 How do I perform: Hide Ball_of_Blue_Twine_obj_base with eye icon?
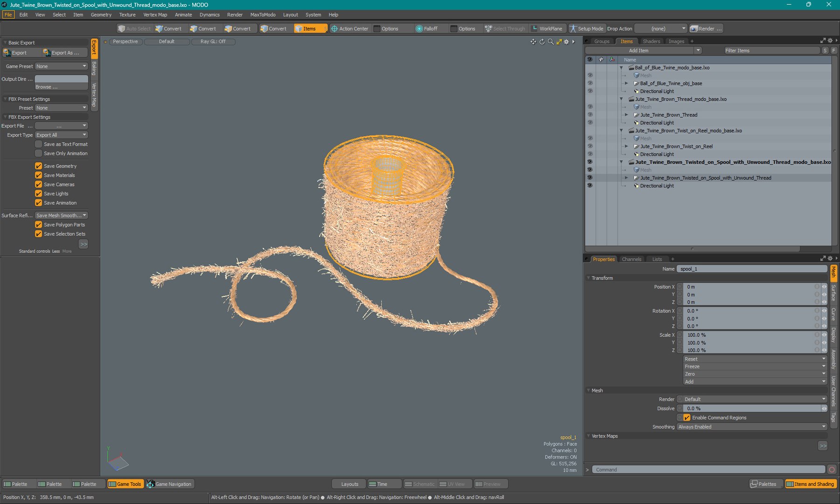590,83
